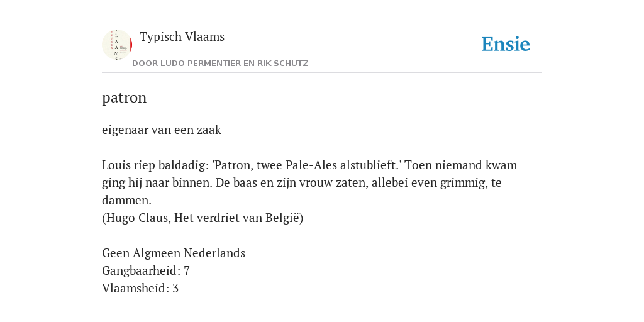This screenshot has height=322, width=644.
Task: Select author name Rik Schutz
Action: pos(282,64)
